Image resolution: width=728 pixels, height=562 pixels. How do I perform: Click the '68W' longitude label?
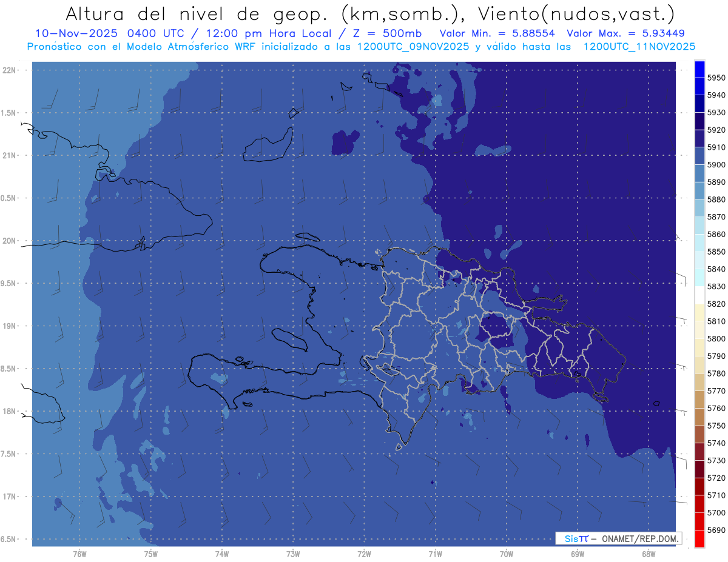(649, 554)
